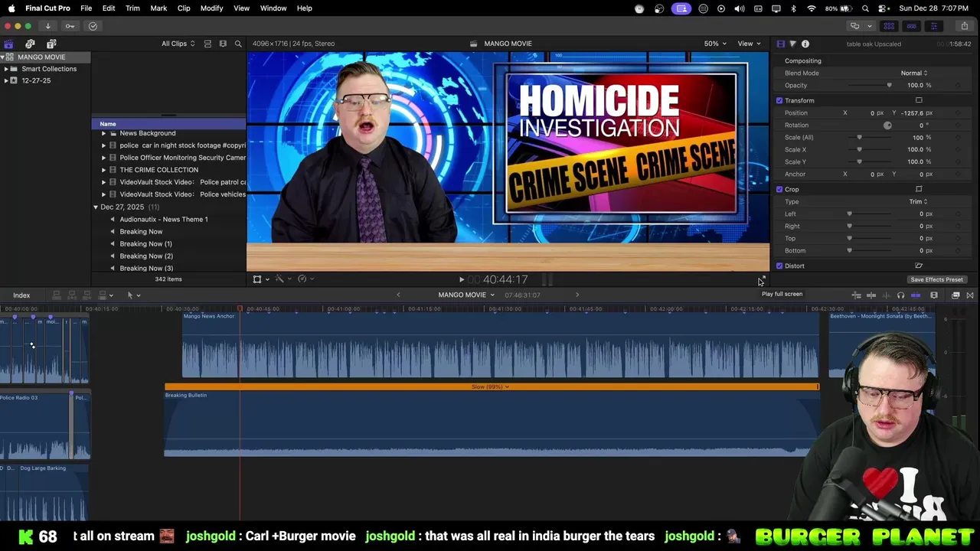This screenshot has height=551, width=980.
Task: Disable the Transform effect checkbox
Action: coord(779,100)
